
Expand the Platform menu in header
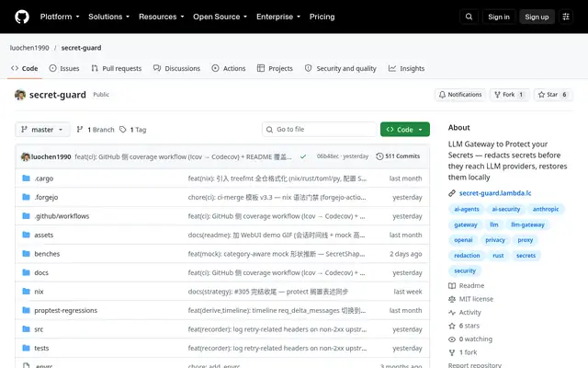point(60,17)
